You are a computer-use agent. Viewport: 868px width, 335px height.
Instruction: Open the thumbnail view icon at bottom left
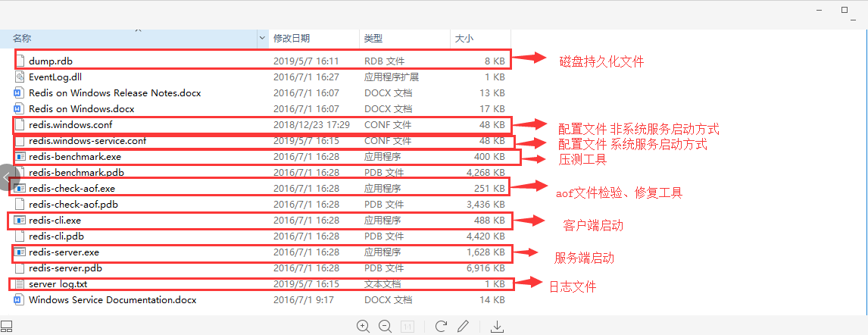coord(6,326)
